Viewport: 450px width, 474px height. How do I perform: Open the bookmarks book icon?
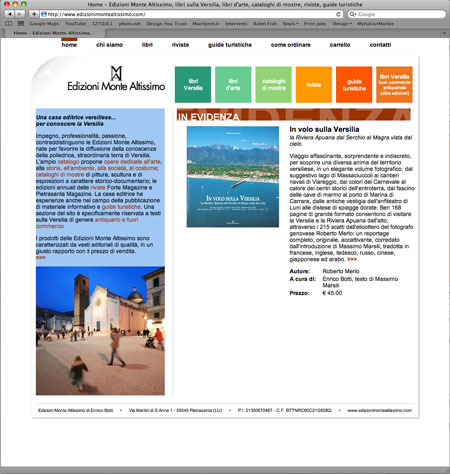[9, 24]
